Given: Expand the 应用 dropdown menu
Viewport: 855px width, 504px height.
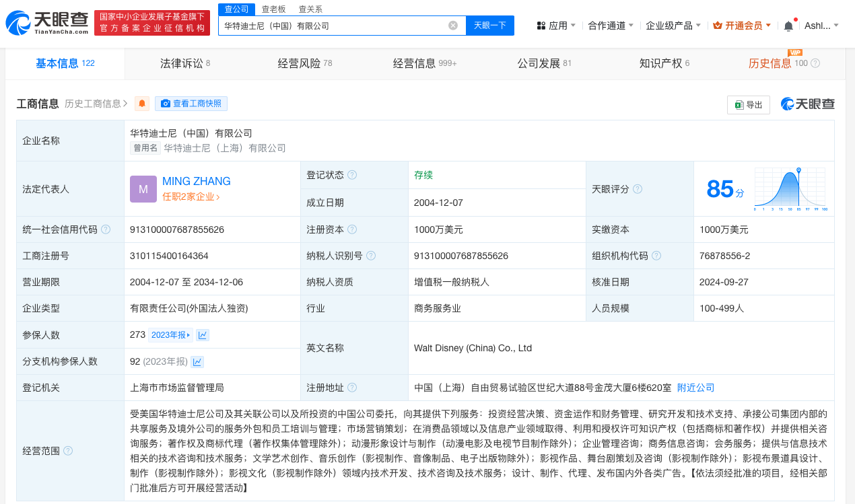Looking at the screenshot, I should coord(556,26).
